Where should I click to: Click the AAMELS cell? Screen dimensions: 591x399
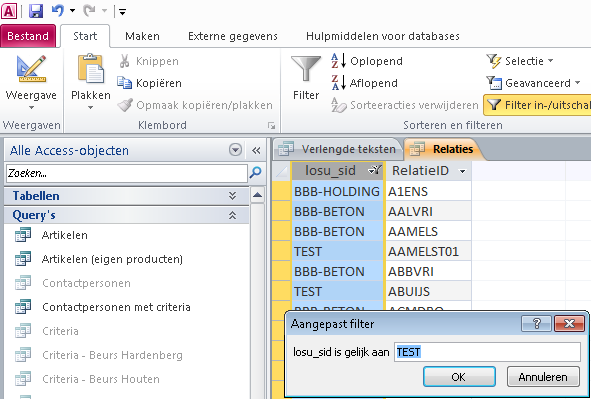428,231
